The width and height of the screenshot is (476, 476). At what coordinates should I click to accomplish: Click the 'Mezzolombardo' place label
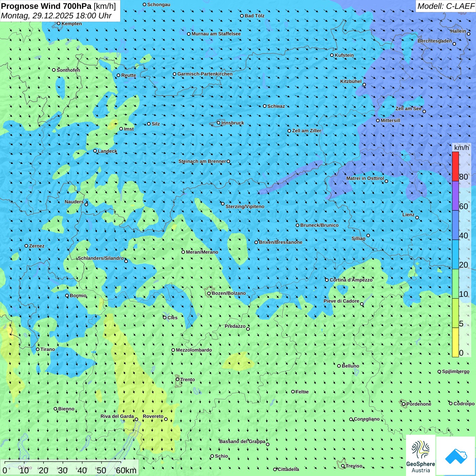[x=194, y=350]
